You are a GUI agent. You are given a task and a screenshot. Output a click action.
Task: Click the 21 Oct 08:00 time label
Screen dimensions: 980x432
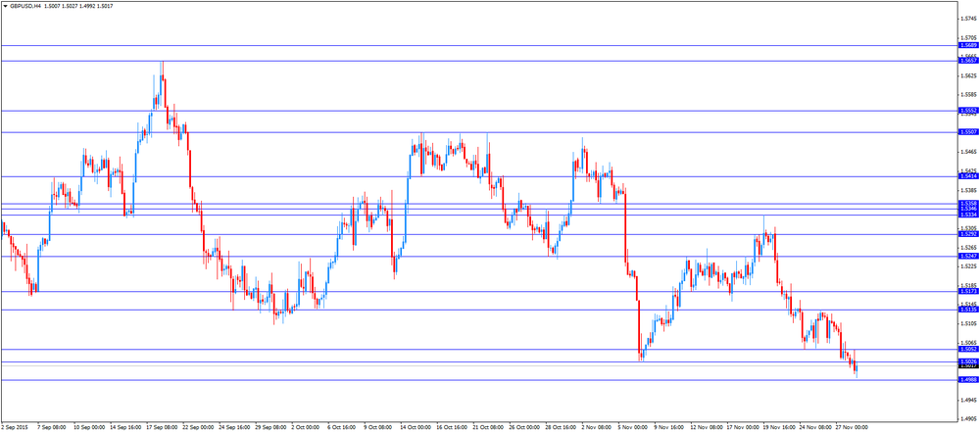pyautogui.click(x=486, y=428)
